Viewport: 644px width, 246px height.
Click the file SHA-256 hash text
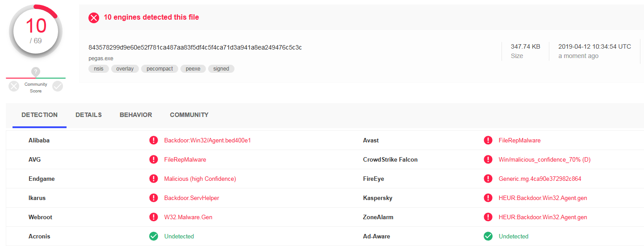195,47
